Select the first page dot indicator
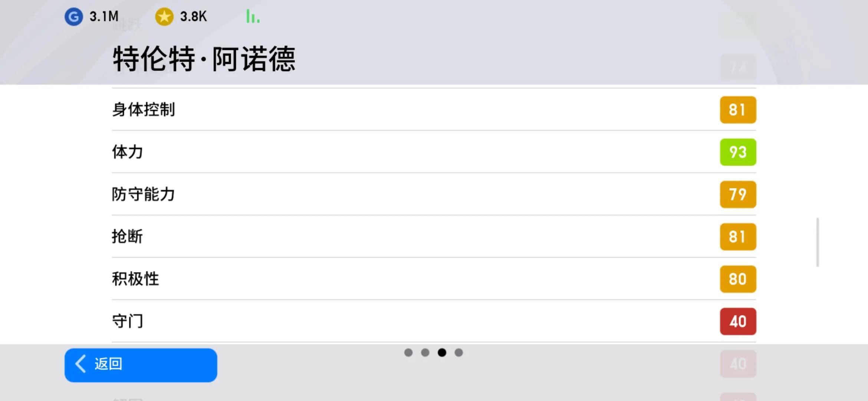 [408, 352]
